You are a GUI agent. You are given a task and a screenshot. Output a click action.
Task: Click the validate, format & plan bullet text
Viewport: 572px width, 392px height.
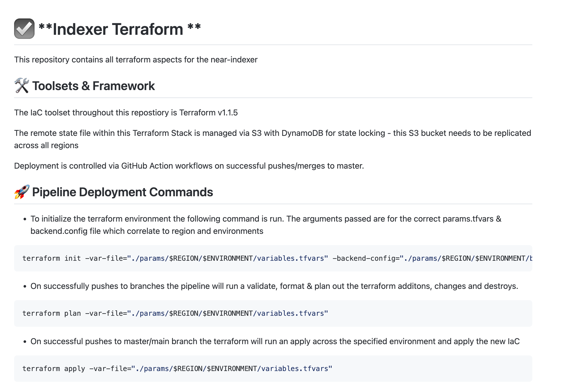point(274,286)
